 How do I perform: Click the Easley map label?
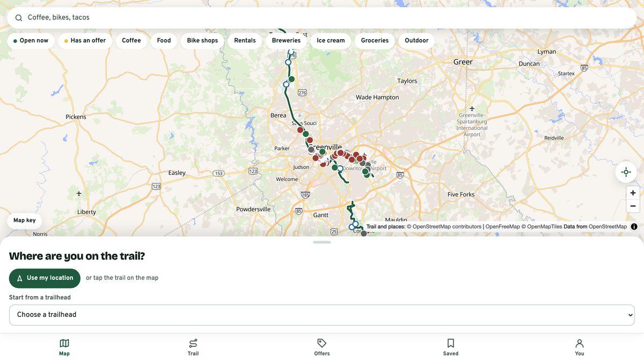point(177,173)
